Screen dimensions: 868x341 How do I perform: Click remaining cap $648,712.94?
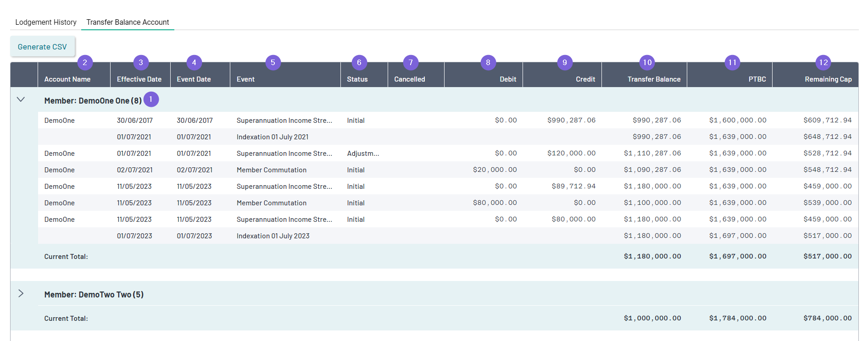point(828,137)
